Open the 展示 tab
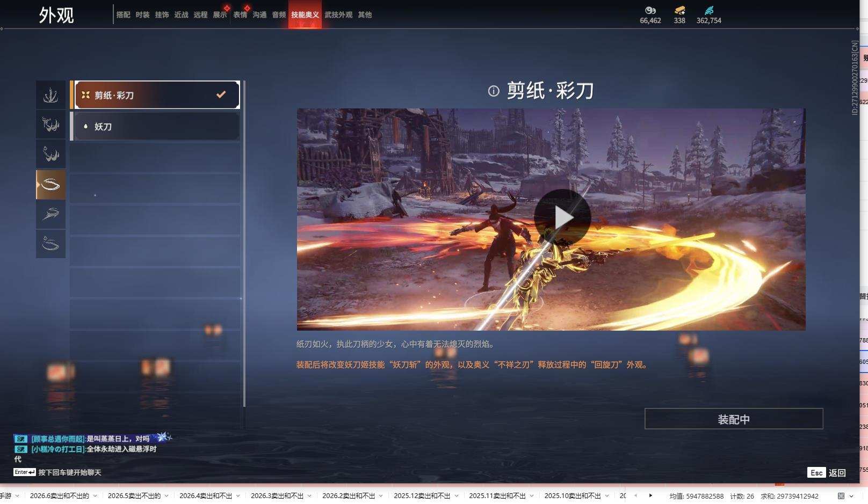The width and height of the screenshot is (868, 504). [220, 14]
